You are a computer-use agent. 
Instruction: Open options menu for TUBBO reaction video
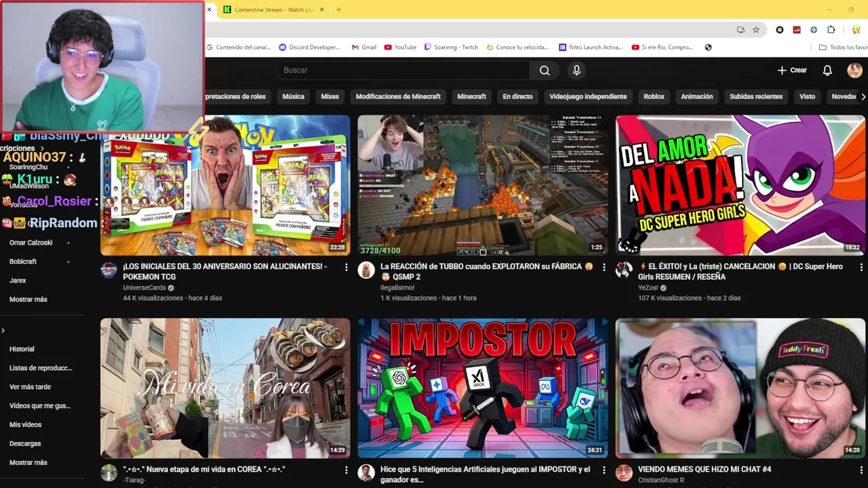[604, 268]
